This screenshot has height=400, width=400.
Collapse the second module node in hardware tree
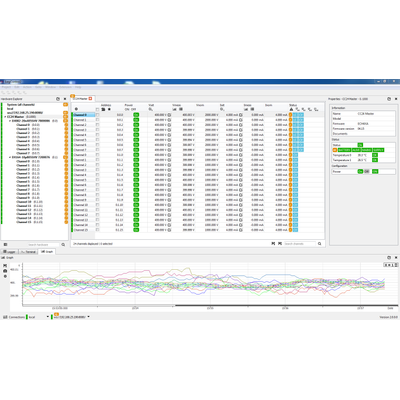10,157
